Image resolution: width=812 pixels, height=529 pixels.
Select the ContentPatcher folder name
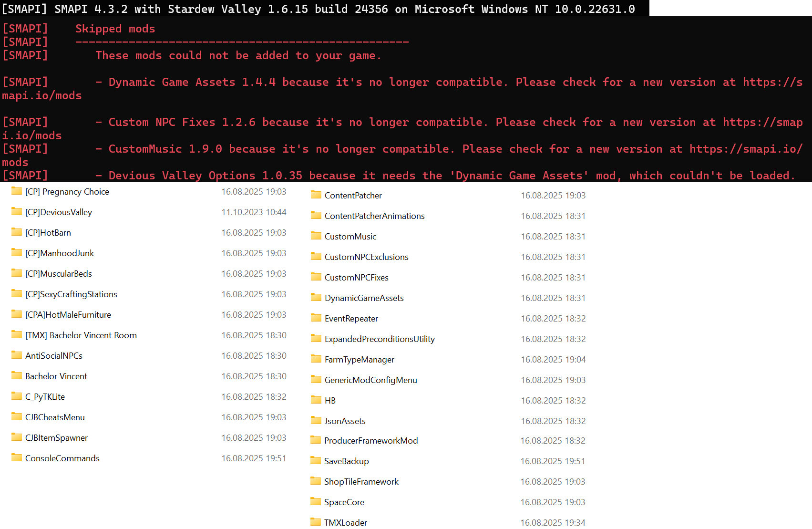[353, 196]
